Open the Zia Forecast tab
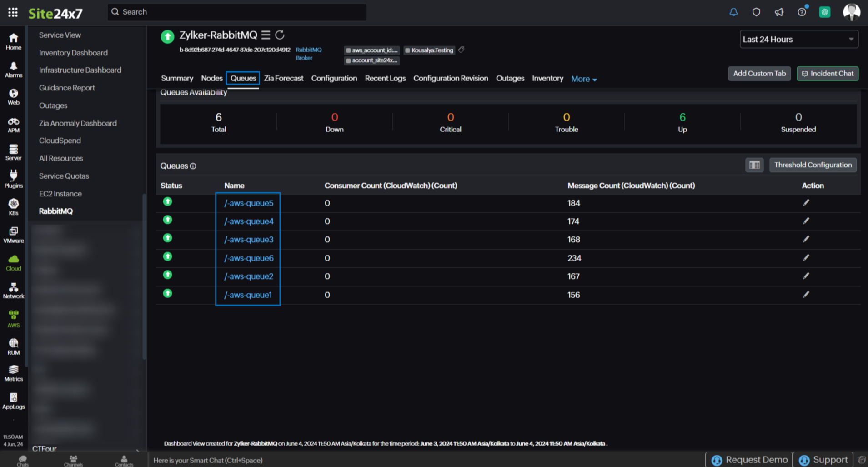This screenshot has width=868, height=467. coord(283,78)
